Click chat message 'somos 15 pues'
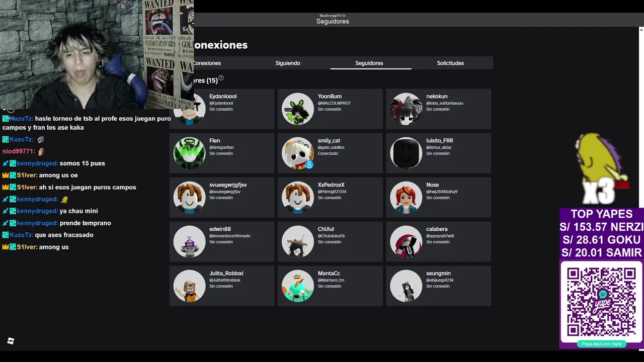This screenshot has width=644, height=362. [x=83, y=163]
